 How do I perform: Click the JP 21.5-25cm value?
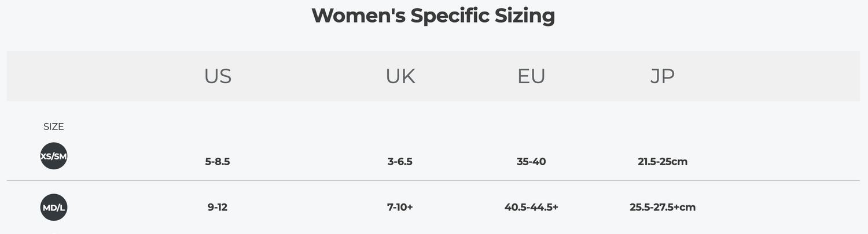click(663, 162)
